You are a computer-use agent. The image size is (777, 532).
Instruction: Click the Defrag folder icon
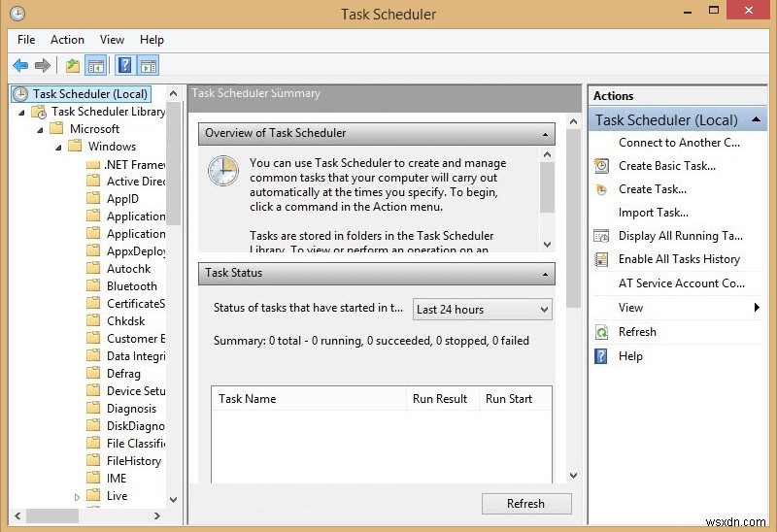click(x=93, y=373)
